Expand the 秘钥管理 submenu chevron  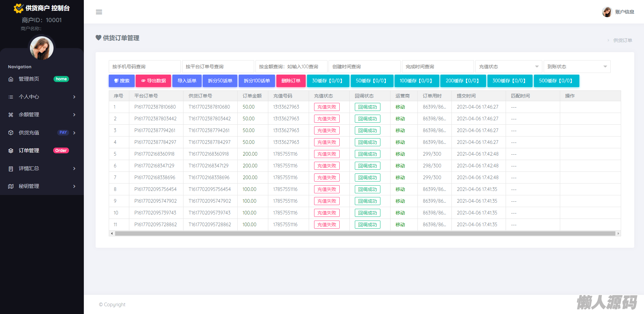tap(74, 186)
